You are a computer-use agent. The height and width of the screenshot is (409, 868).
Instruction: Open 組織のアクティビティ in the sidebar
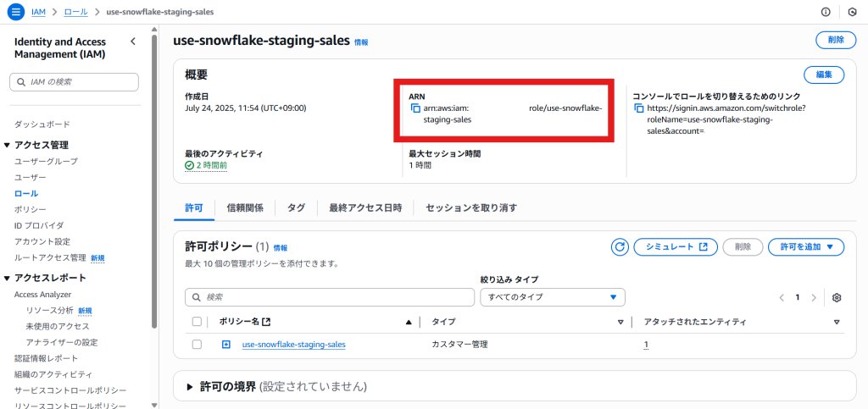pos(53,375)
